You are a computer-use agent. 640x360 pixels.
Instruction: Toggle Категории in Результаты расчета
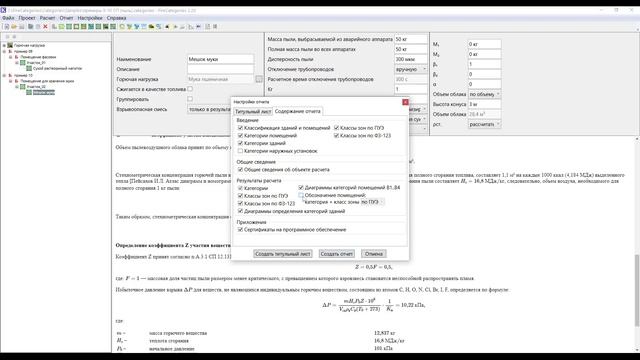[x=240, y=188]
